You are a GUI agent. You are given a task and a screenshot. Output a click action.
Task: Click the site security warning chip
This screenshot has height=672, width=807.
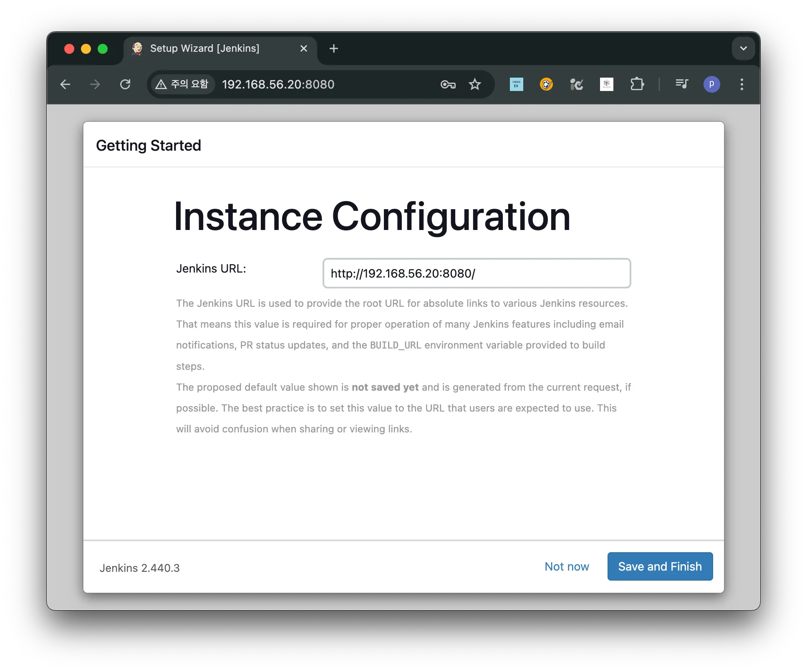[182, 84]
